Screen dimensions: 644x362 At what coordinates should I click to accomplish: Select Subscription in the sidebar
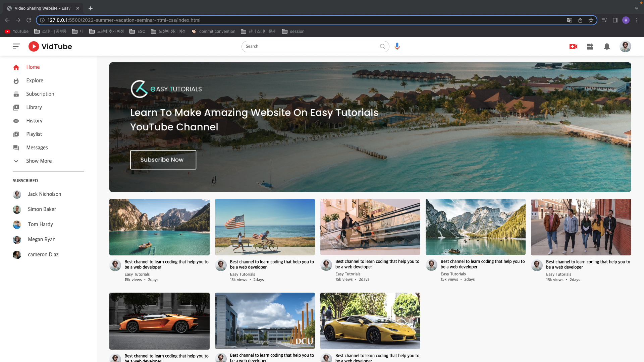[40, 94]
